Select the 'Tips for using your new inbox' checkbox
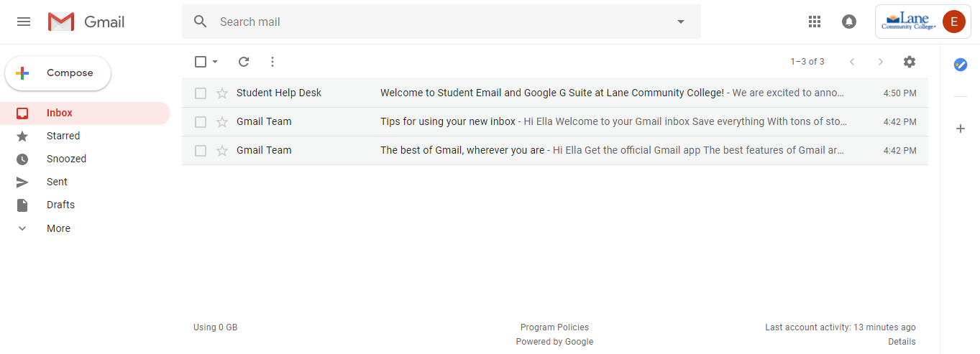The height and width of the screenshot is (354, 980). point(201,122)
